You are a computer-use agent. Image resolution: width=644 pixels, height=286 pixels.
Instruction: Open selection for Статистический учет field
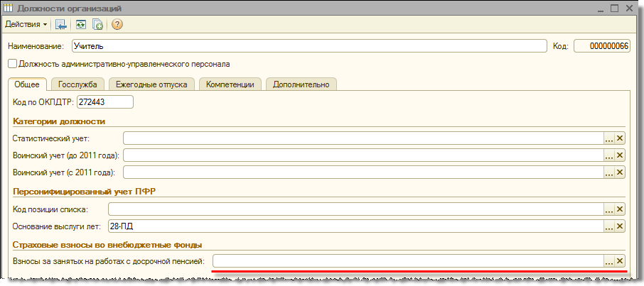608,138
